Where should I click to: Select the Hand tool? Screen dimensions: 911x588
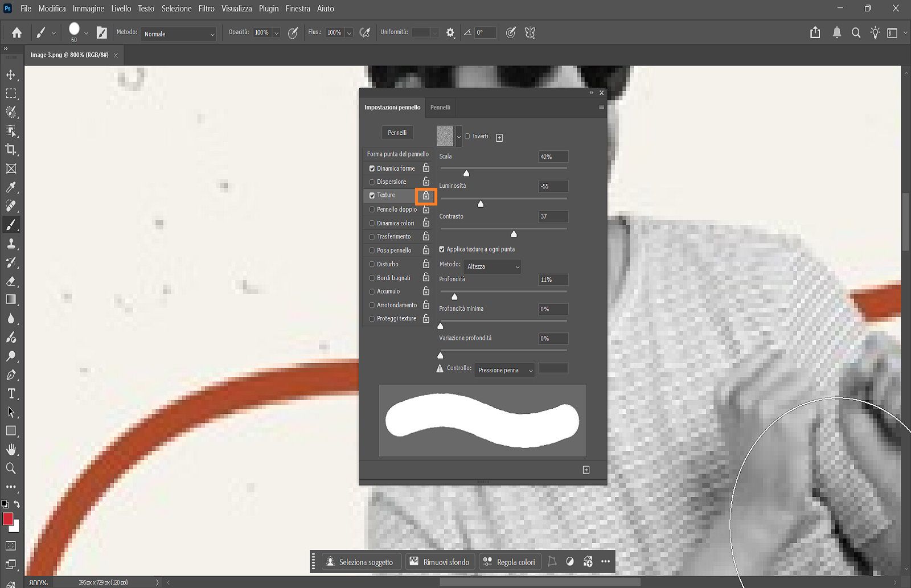point(11,449)
